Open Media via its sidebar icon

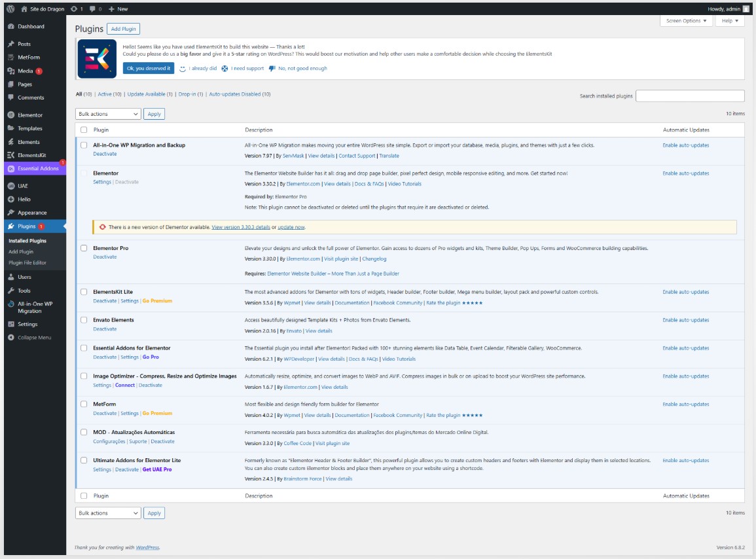tap(11, 71)
